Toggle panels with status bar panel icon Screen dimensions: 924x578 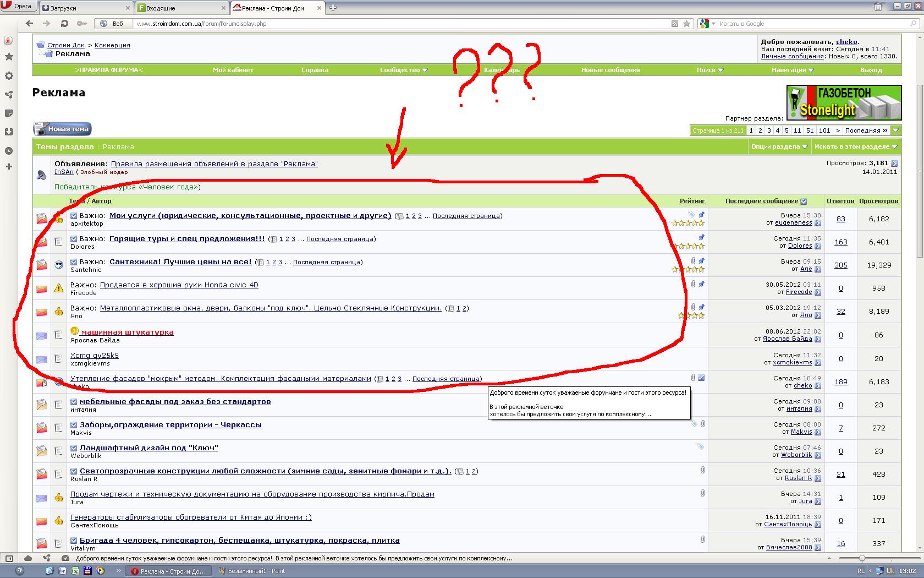click(9, 558)
